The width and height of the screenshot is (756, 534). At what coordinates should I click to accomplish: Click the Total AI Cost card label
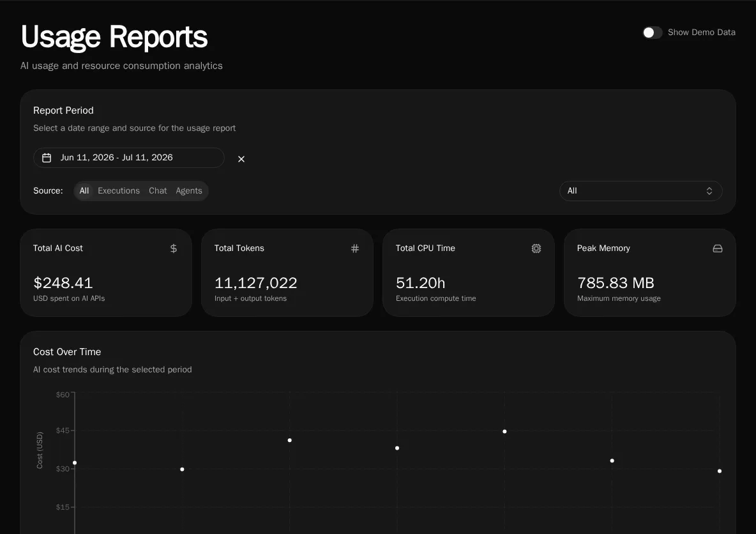pyautogui.click(x=58, y=248)
